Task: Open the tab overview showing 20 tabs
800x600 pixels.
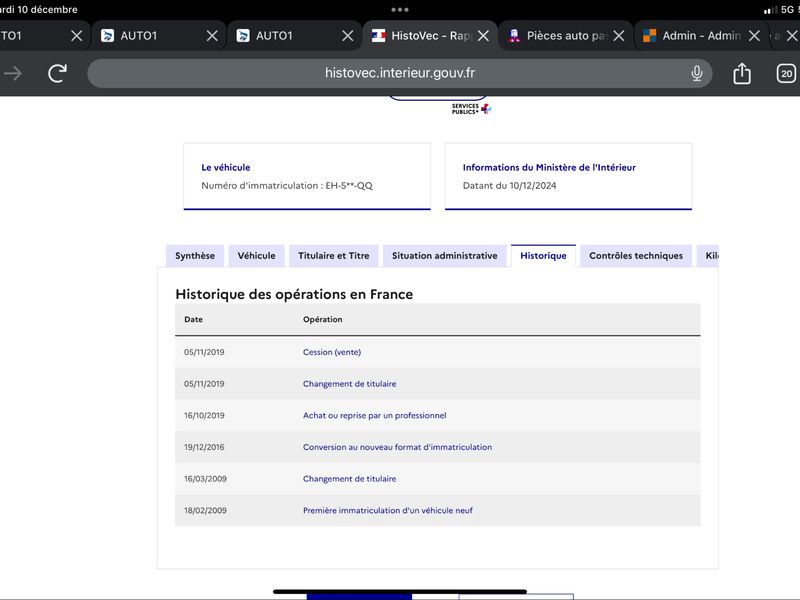Action: (x=786, y=73)
